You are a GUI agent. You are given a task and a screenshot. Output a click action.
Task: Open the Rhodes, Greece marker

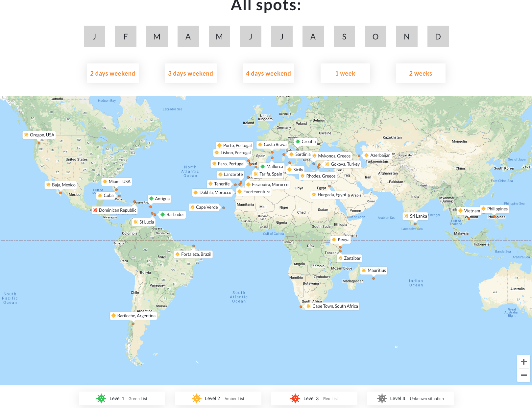(x=318, y=176)
